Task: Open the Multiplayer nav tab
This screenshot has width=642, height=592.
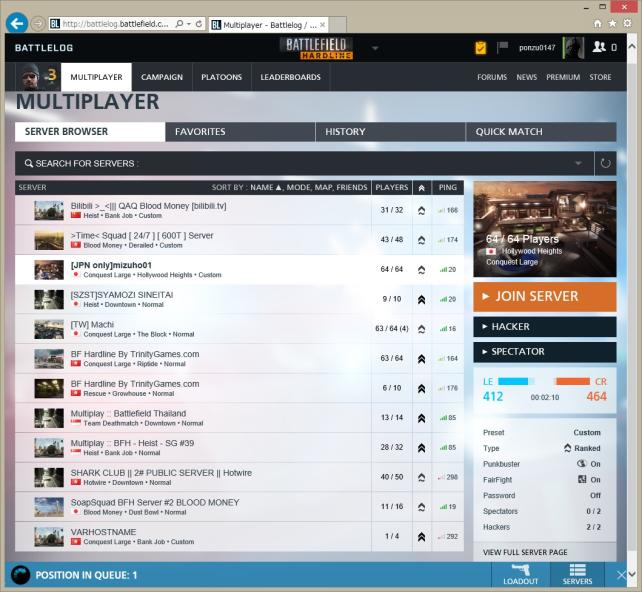Action: (96, 77)
